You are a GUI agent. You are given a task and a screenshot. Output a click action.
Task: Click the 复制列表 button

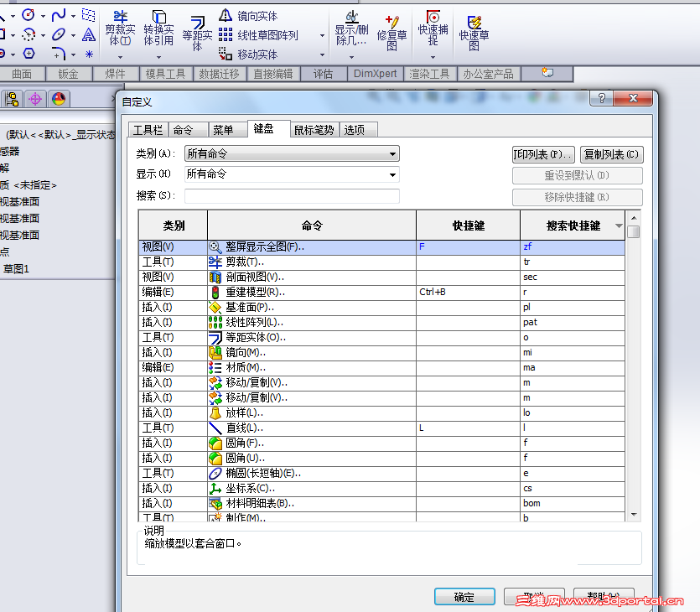coord(609,154)
